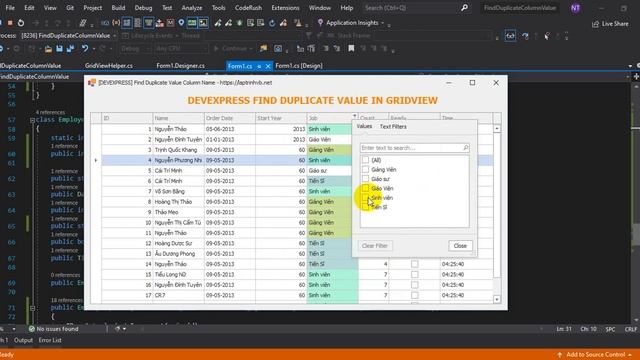Click the Application Insights lightbulb icon
This screenshot has height=360, width=640.
coord(320,23)
